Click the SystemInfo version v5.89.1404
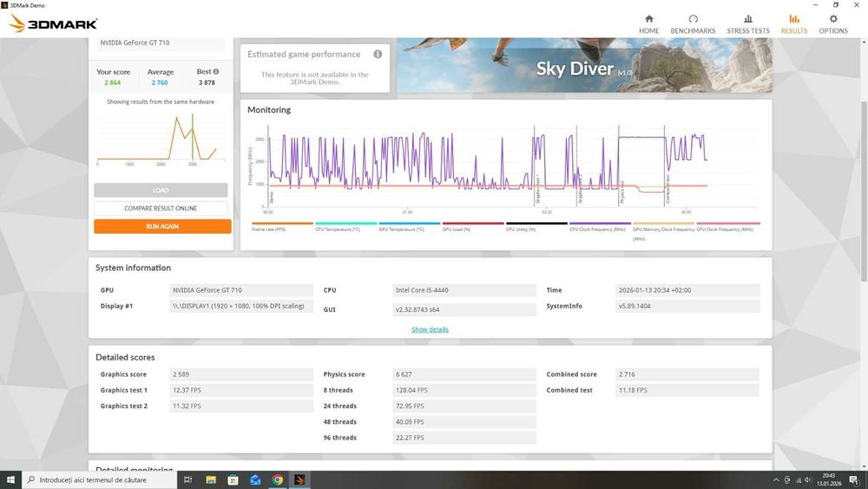The height and width of the screenshot is (489, 868). click(x=687, y=307)
